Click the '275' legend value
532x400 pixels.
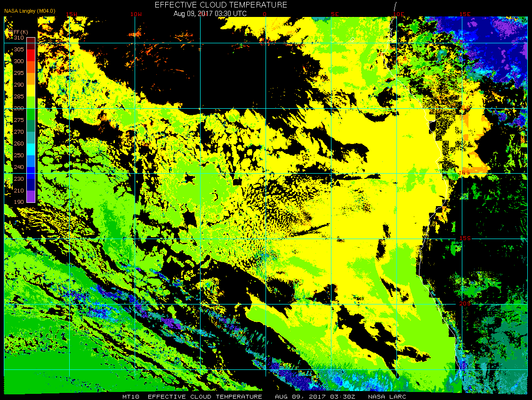[19, 120]
